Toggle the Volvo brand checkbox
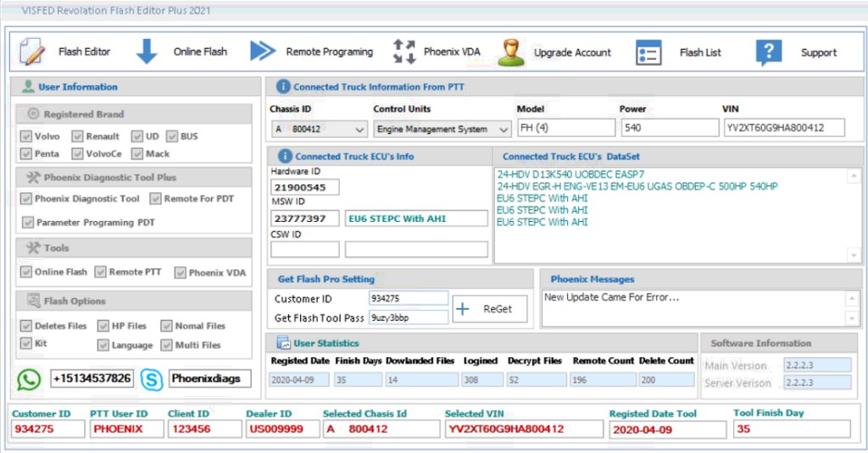868x453 pixels. (x=26, y=136)
